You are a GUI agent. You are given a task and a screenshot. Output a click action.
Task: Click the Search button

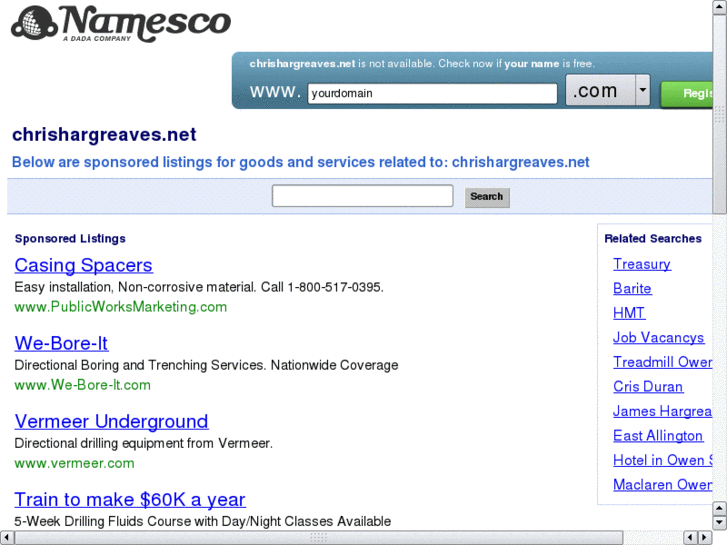click(x=487, y=197)
